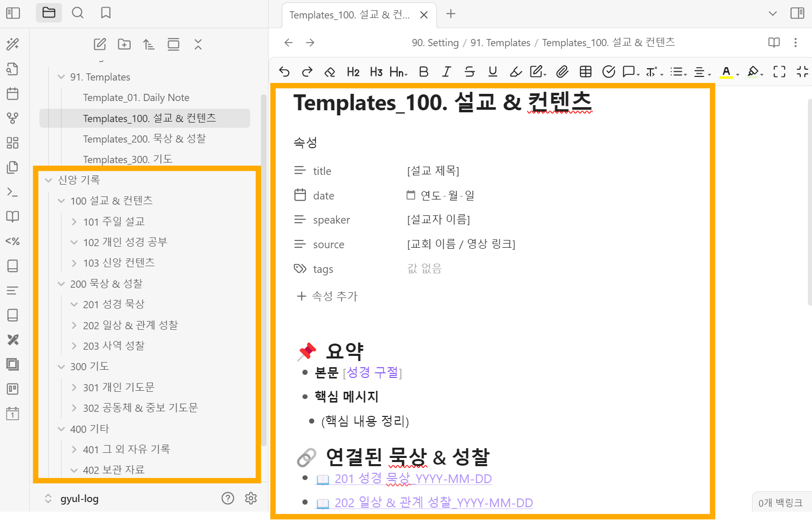Toggle the left sidebar
Viewport: 812px width, 520px height.
click(13, 13)
